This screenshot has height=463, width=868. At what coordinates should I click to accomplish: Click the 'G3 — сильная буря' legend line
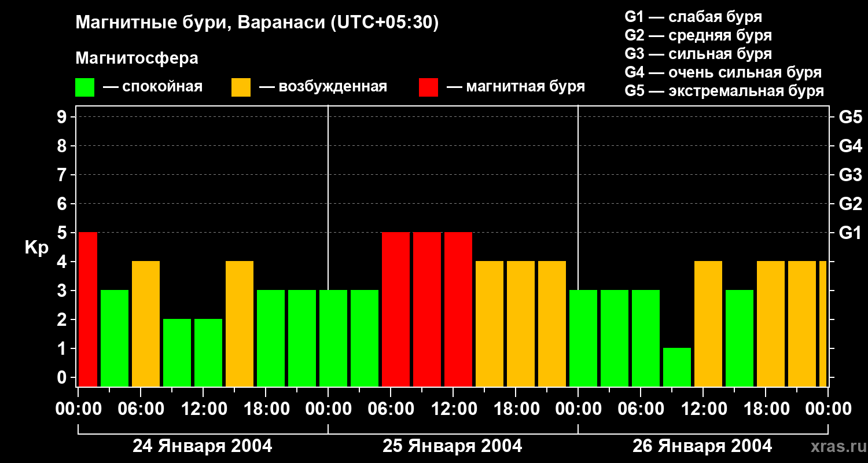698,54
